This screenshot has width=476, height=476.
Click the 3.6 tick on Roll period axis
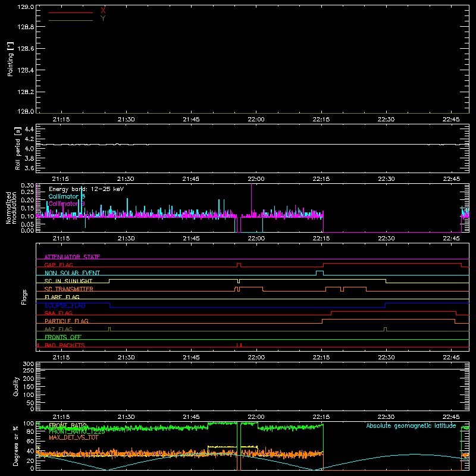29,168
